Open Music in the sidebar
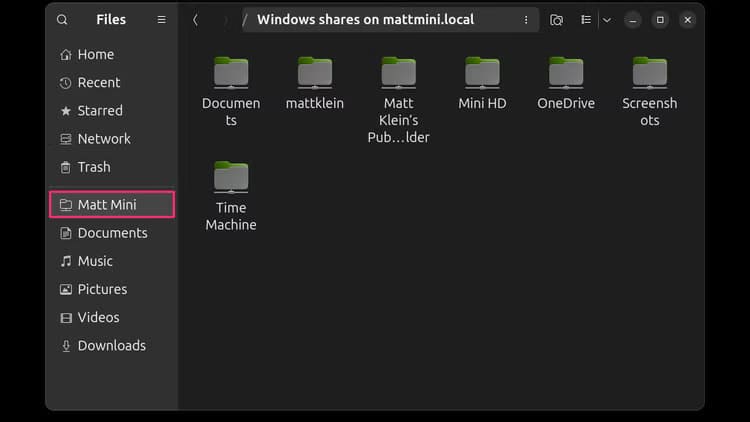The height and width of the screenshot is (422, 750). click(x=112, y=261)
